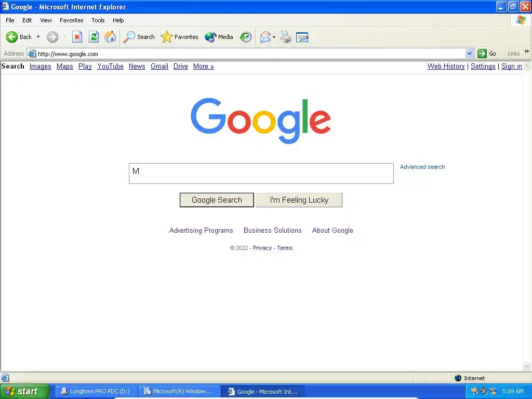
Task: Switch to Longhorn PRO PDC (D:) taskbar window
Action: tap(96, 391)
